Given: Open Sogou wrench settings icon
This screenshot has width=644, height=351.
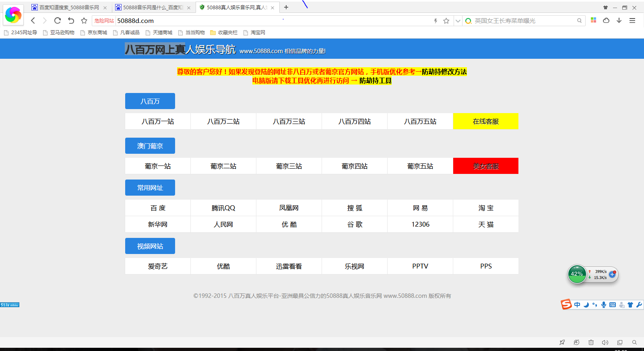Looking at the screenshot, I should [639, 305].
